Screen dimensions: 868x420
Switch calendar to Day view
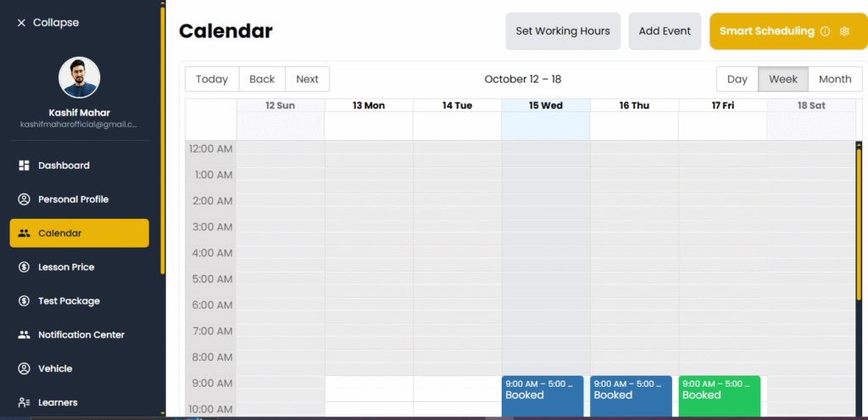(737, 79)
